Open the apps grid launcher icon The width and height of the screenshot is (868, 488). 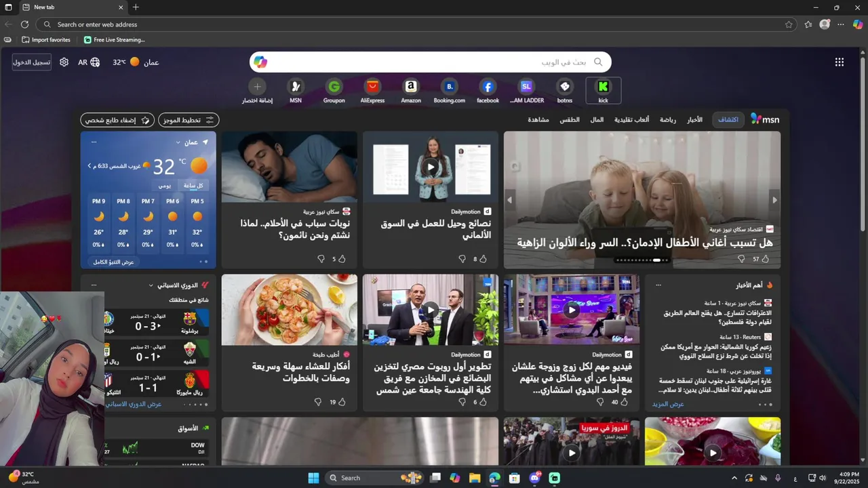(x=840, y=62)
